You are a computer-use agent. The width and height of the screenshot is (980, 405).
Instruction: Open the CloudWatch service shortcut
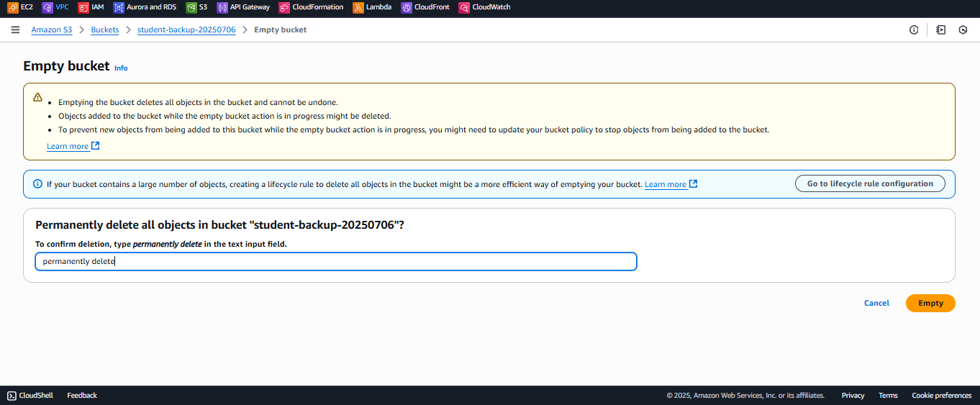[484, 7]
